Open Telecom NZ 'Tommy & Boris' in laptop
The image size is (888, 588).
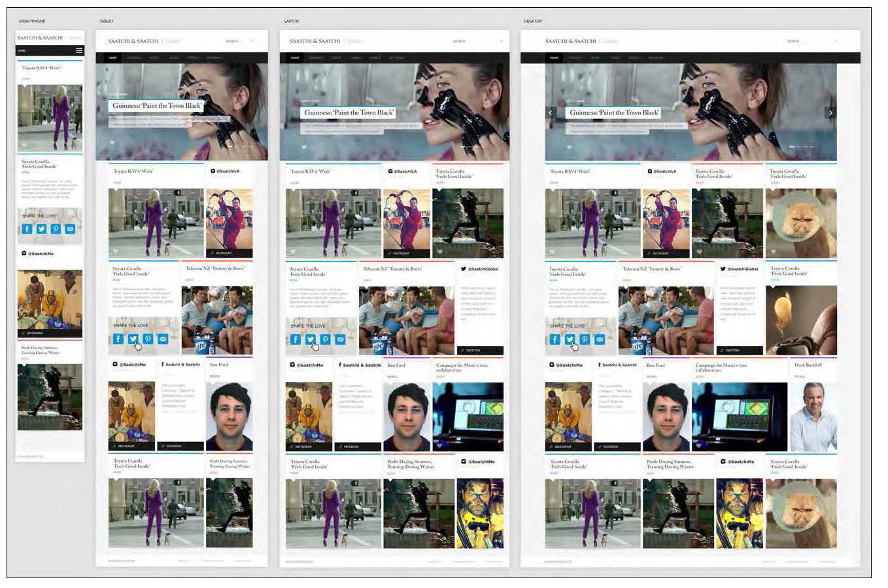coord(392,269)
